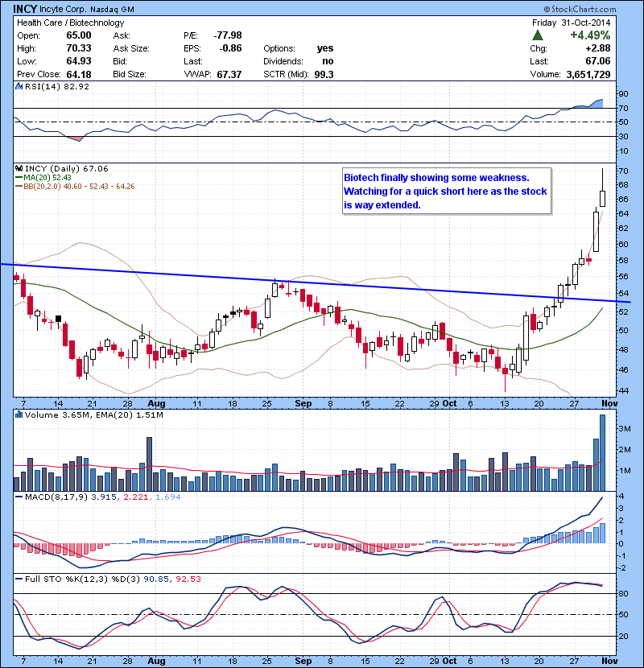Select the Health Care / Biotechnology sector text
Image resolution: width=644 pixels, height=668 pixels.
tap(70, 23)
